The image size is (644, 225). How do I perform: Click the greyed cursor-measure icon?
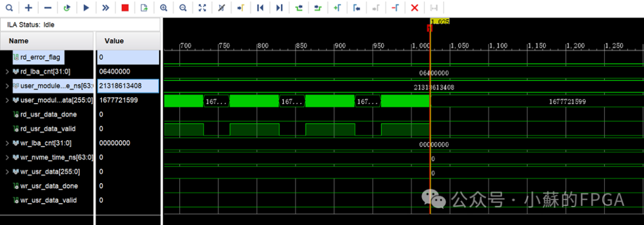434,7
